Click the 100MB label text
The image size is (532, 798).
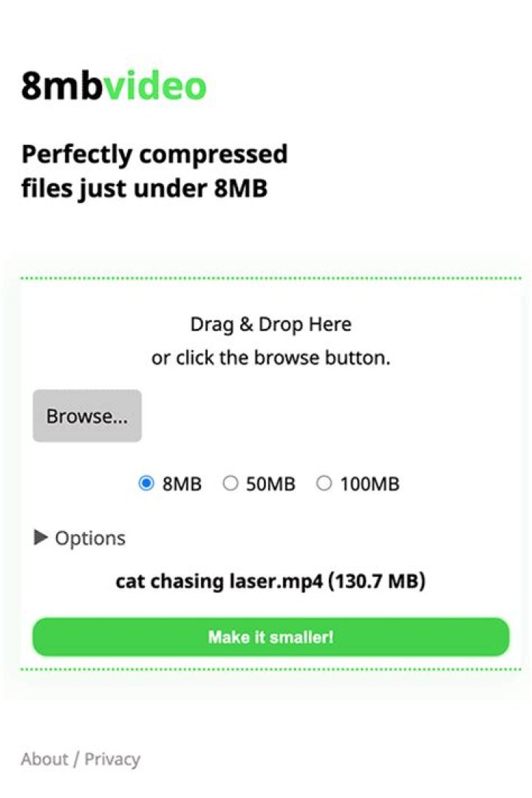pyautogui.click(x=369, y=483)
